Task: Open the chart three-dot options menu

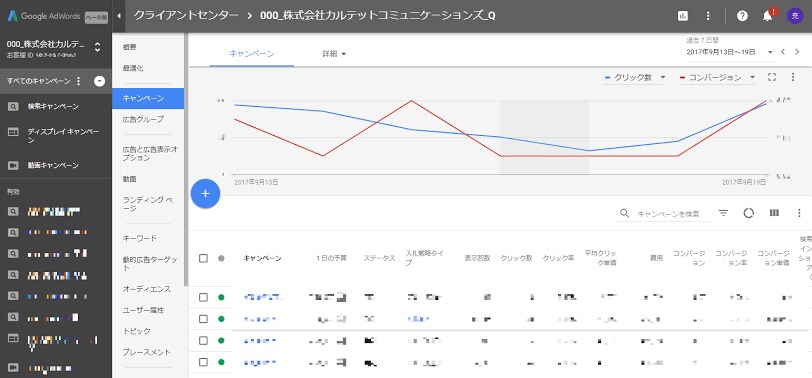Action: coord(793,77)
